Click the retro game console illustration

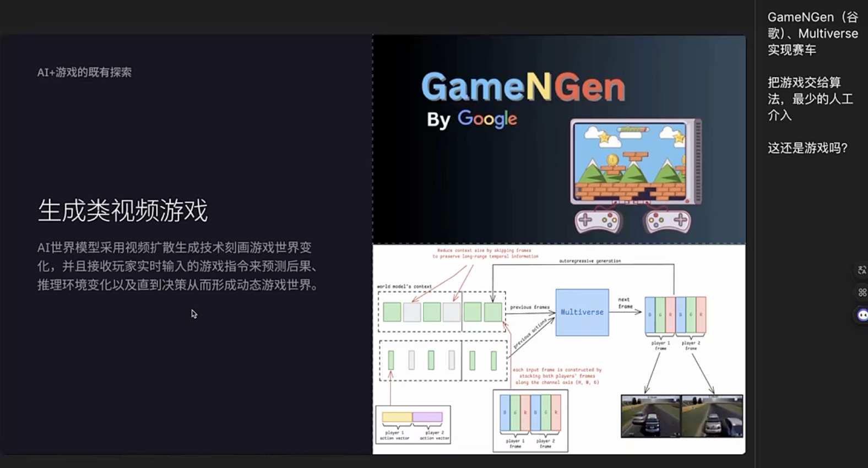click(x=636, y=162)
